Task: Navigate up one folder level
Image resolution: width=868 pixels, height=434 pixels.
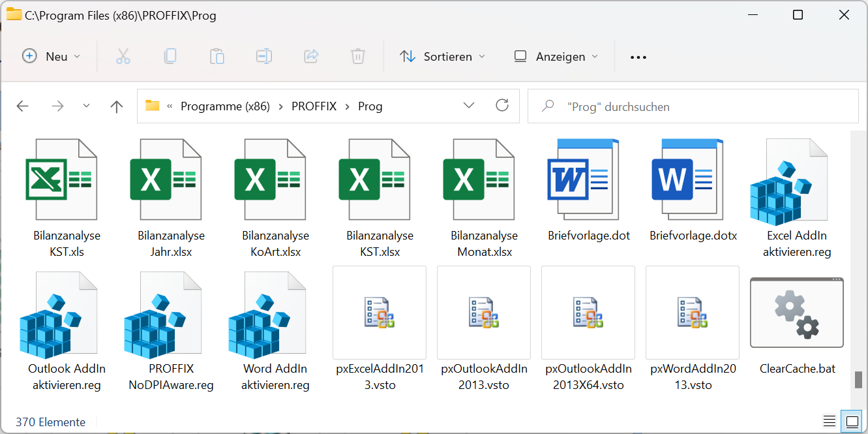Action: click(117, 106)
